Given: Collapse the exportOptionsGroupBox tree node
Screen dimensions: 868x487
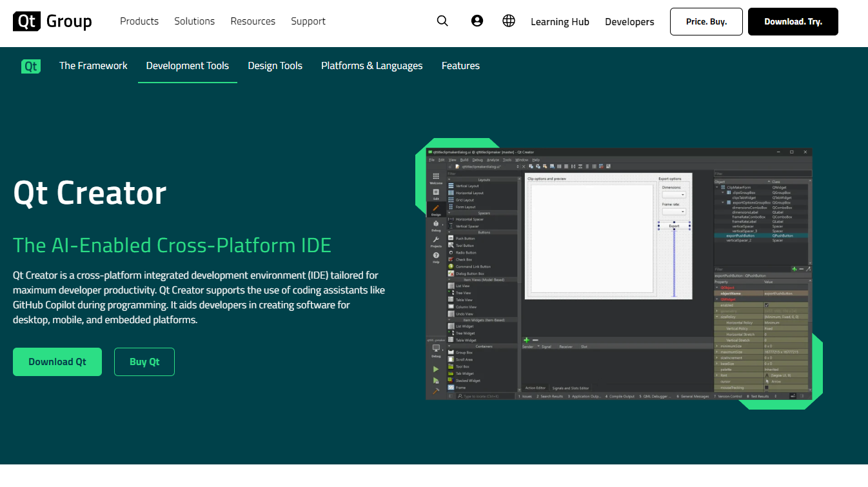Looking at the screenshot, I should [x=722, y=203].
